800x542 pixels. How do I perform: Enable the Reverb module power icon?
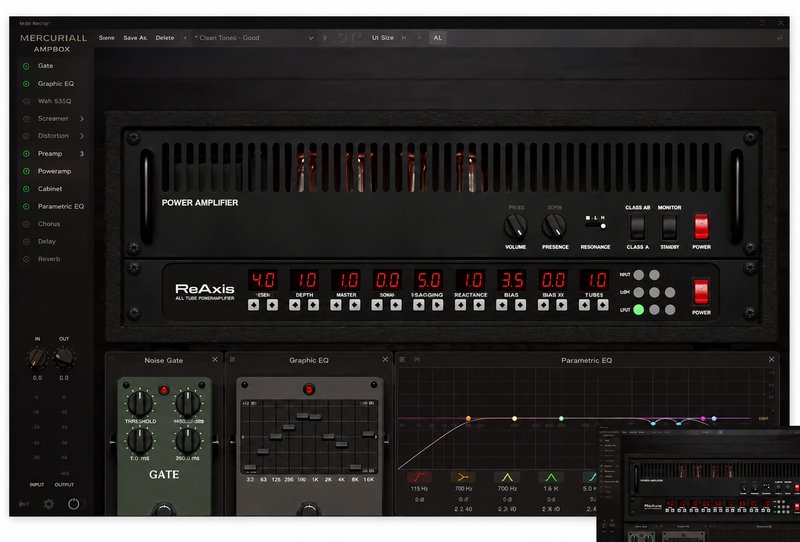[26, 259]
